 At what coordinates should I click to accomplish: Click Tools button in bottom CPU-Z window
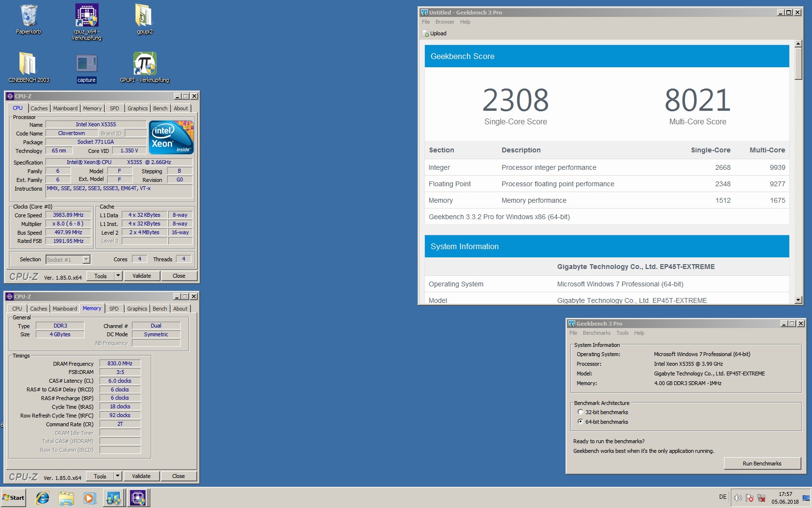coord(100,476)
